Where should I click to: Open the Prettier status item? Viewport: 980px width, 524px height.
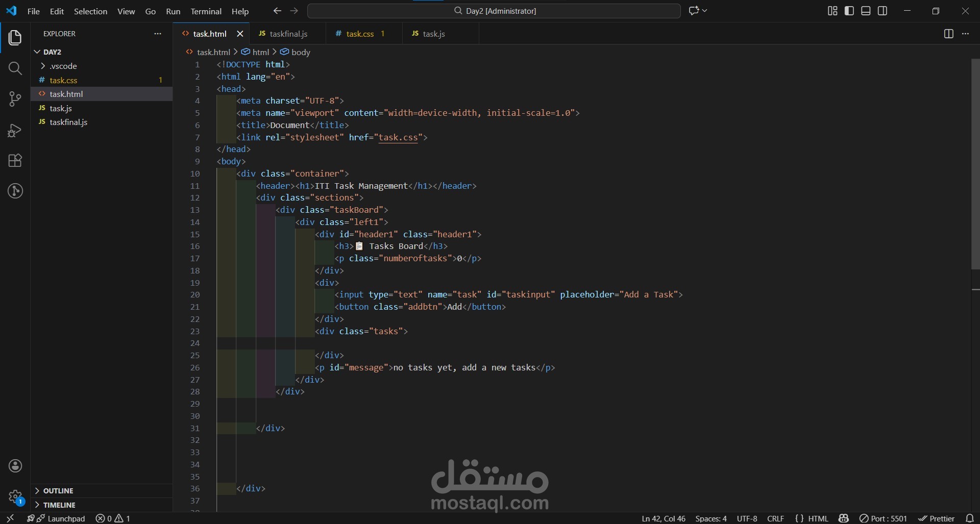(936, 518)
